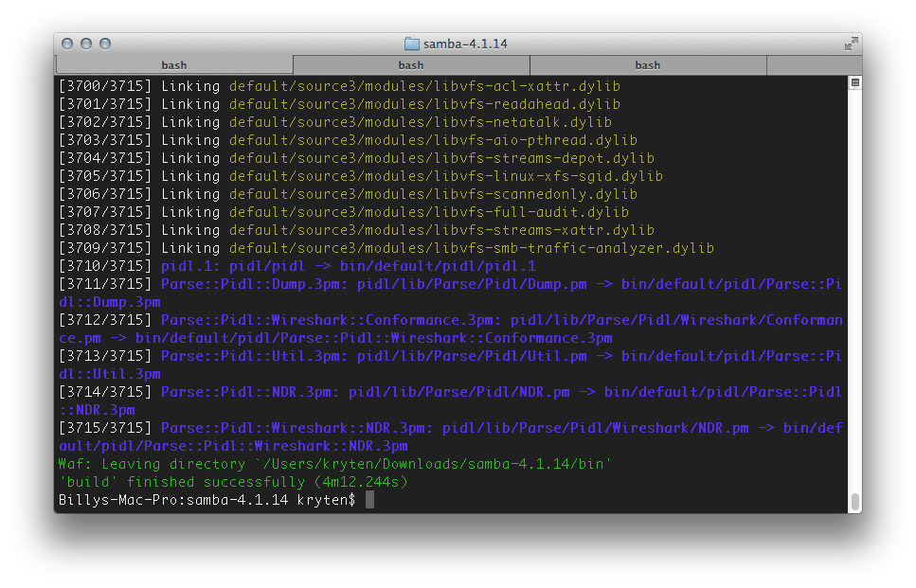Click the split pane icon above the scrollbar
916x588 pixels.
(x=854, y=83)
